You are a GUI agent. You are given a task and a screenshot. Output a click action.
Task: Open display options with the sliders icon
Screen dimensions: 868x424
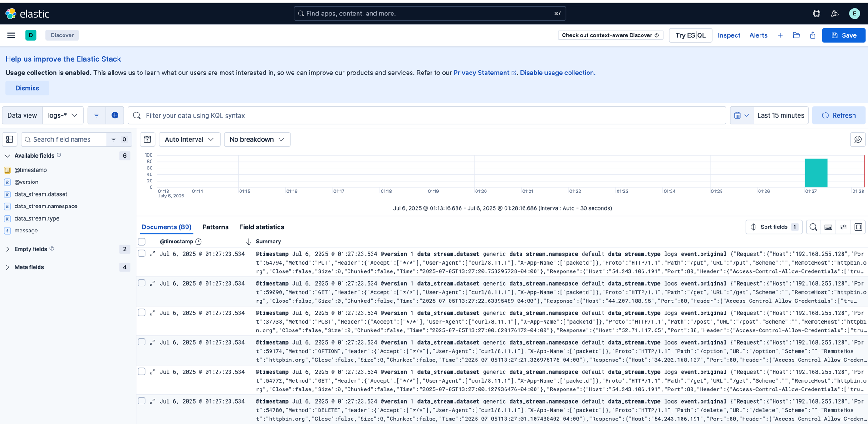tap(843, 227)
